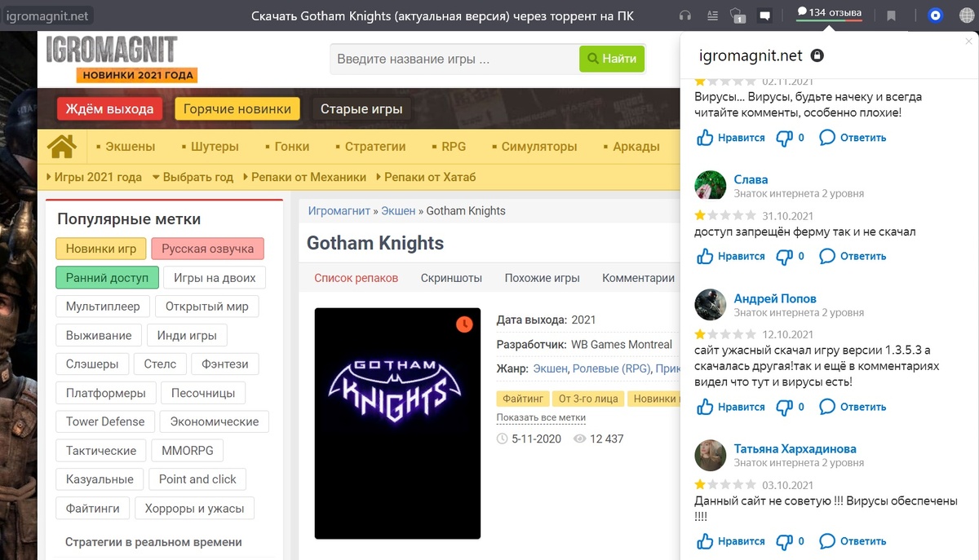Open Слава's avatar picture
The width and height of the screenshot is (979, 560).
pyautogui.click(x=710, y=185)
